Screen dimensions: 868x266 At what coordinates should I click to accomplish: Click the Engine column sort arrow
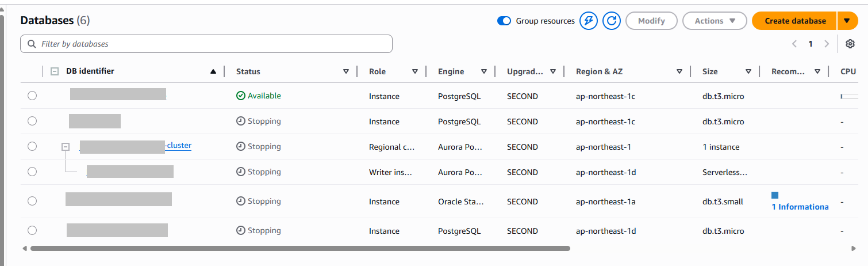[484, 72]
